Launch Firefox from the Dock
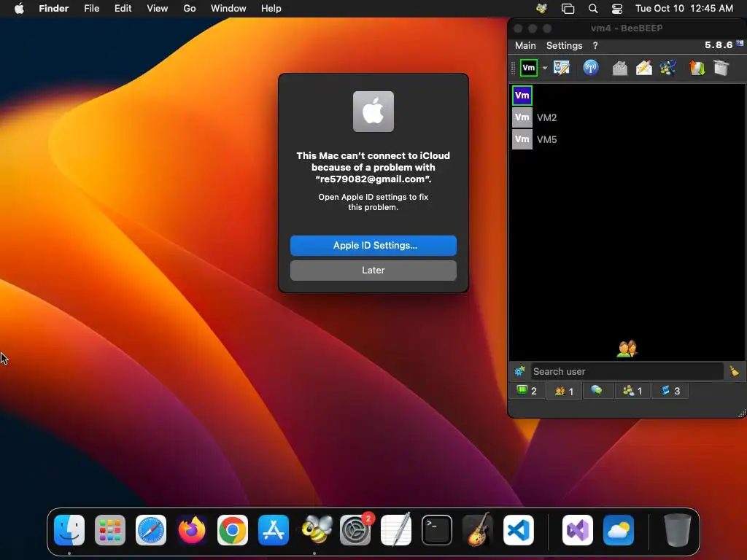 (192, 530)
